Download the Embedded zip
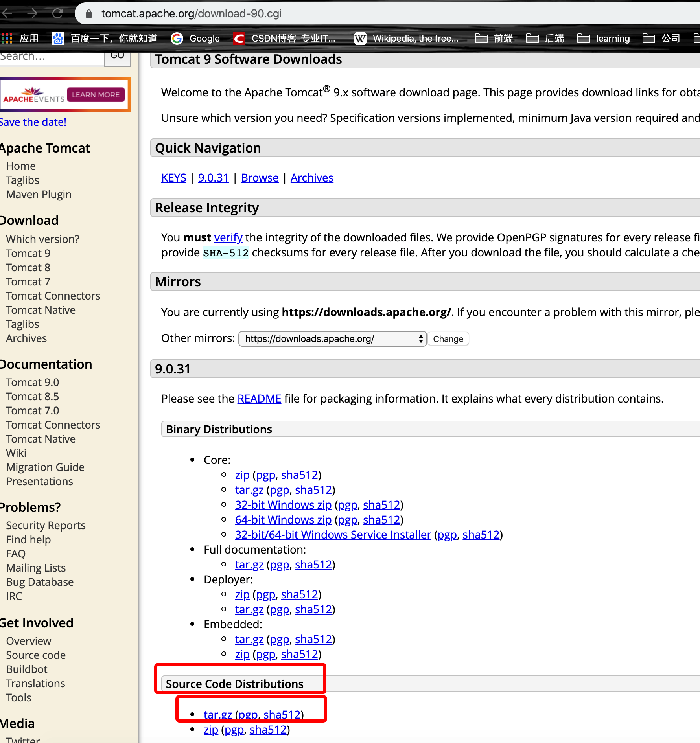 tap(242, 654)
